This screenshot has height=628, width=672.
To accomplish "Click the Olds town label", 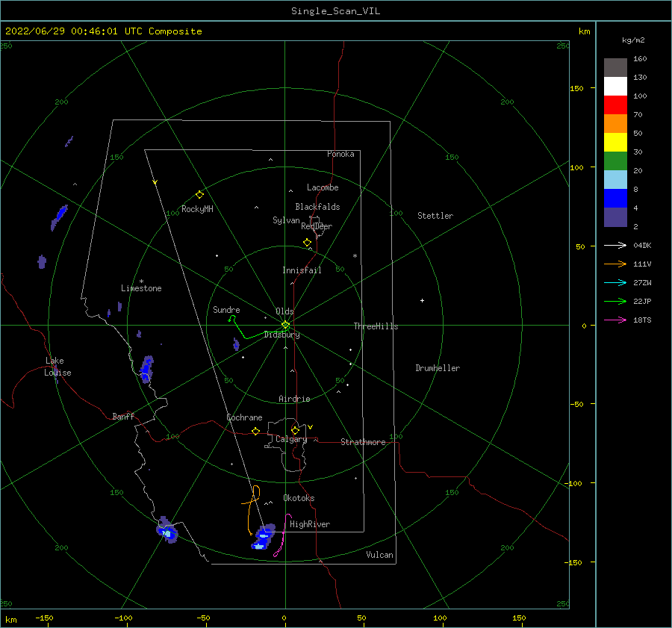I will point(284,311).
